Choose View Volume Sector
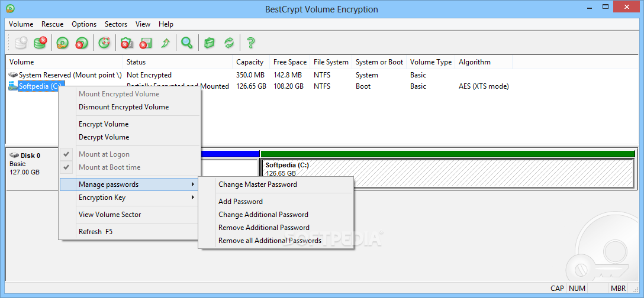 (130, 214)
